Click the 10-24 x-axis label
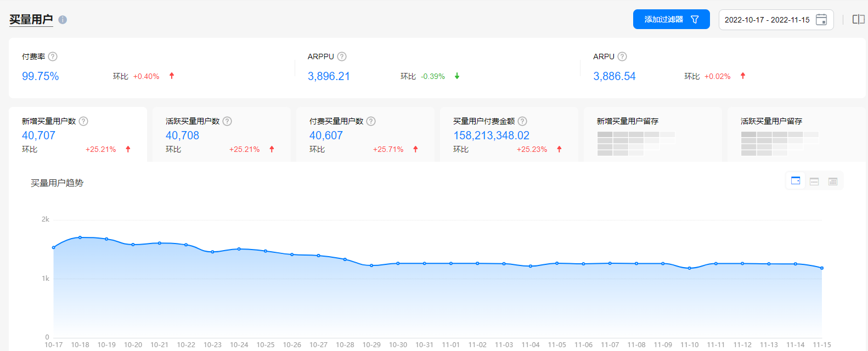Image resolution: width=868 pixels, height=351 pixels. [x=239, y=345]
